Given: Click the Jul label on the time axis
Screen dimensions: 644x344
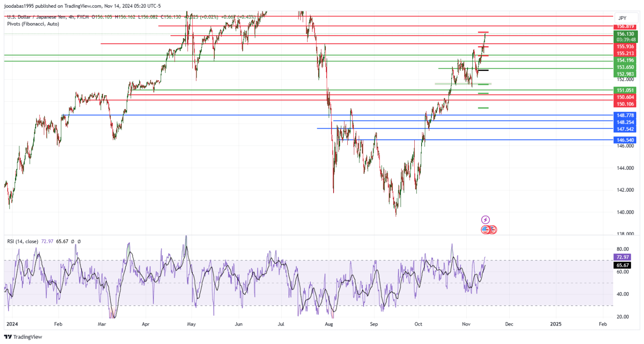Looking at the screenshot, I should click(282, 324).
